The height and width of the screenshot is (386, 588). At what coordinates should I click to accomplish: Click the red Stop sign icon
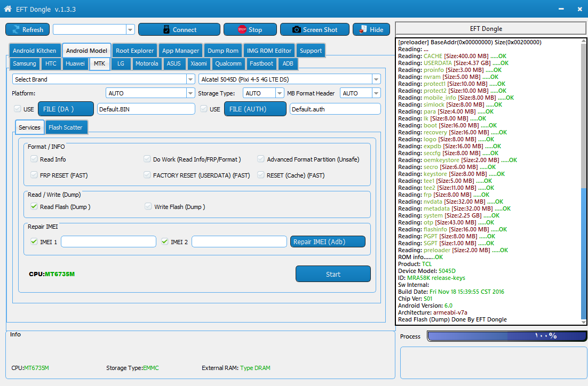coord(242,30)
